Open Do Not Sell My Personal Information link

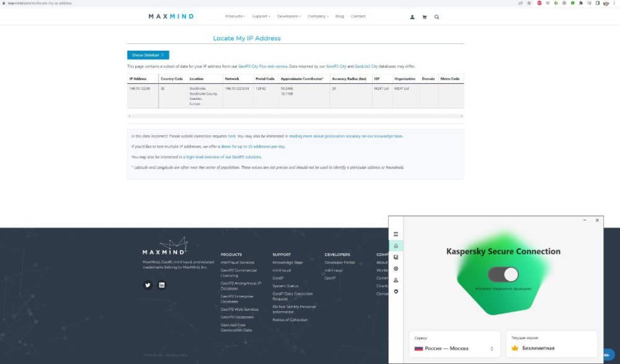294,309
